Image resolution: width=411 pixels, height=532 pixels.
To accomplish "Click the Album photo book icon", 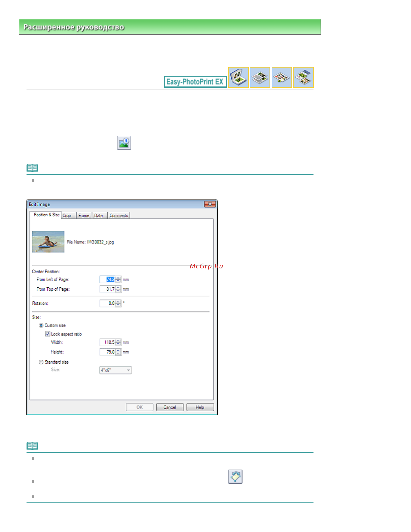I will [238, 77].
